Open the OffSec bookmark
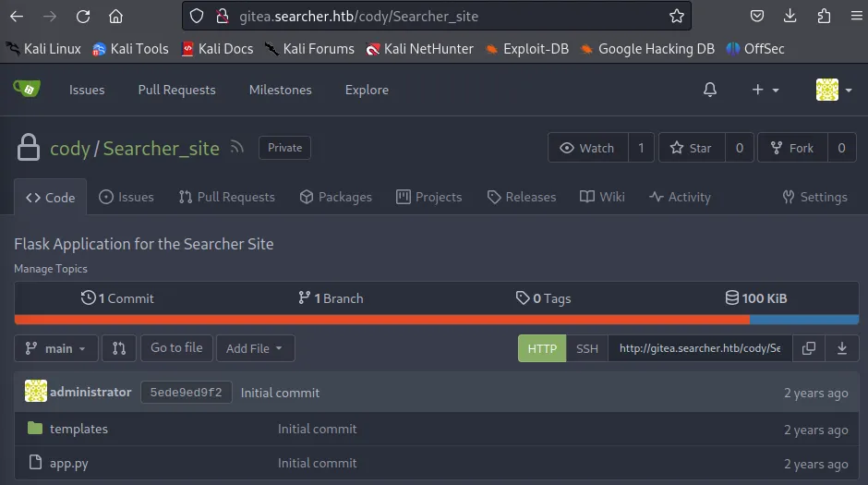The width and height of the screenshot is (868, 485). click(x=755, y=49)
